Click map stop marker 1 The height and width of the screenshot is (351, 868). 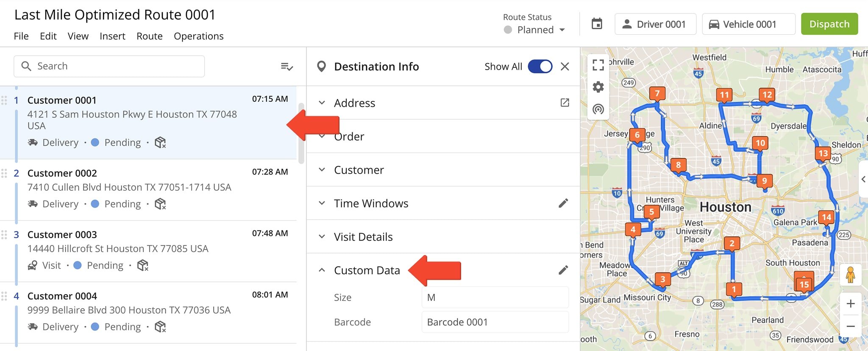click(x=734, y=290)
